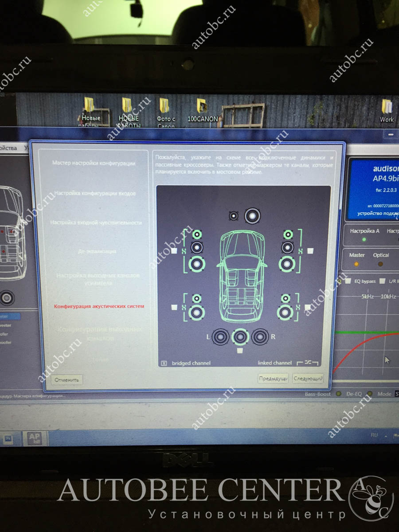
Task: Select the highlighted center subwoofer
Action: [240, 337]
